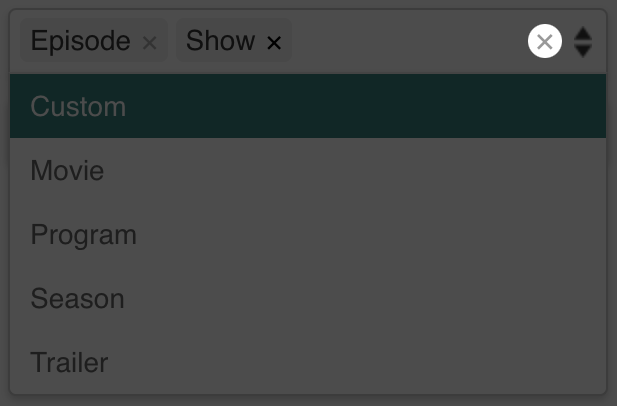Choose Movie from the options list
Image resolution: width=617 pixels, height=406 pixels.
point(308,170)
